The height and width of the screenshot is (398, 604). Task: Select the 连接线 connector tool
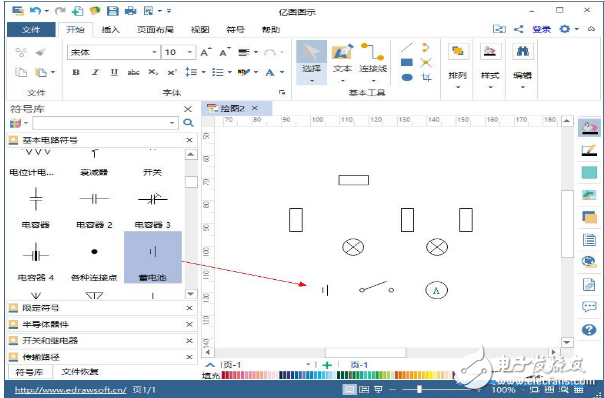[373, 62]
